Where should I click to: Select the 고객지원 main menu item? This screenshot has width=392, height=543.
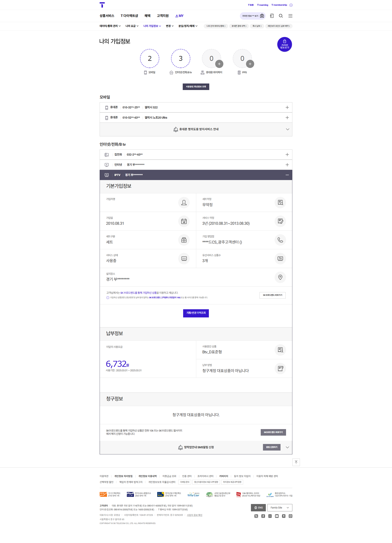point(163,16)
